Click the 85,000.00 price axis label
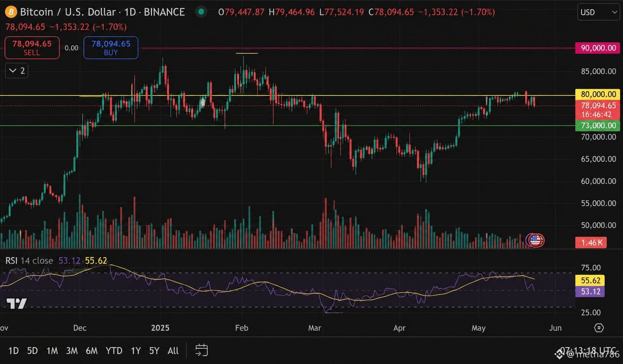This screenshot has height=364, width=623. pos(598,71)
